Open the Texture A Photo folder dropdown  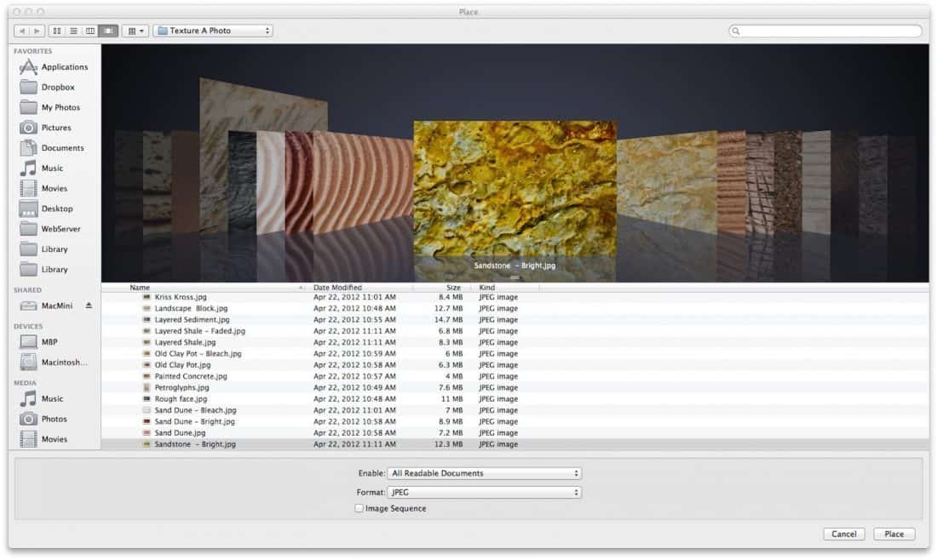[x=211, y=30]
